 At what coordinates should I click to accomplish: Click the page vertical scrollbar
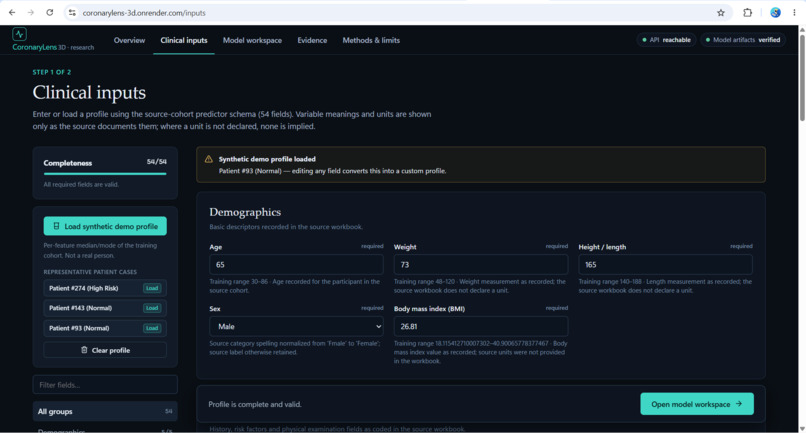802,77
